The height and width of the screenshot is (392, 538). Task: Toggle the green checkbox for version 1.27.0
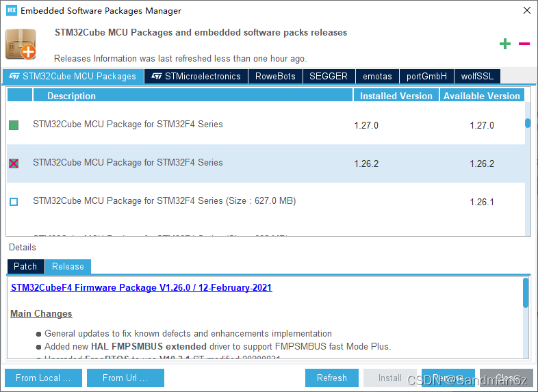coord(14,125)
